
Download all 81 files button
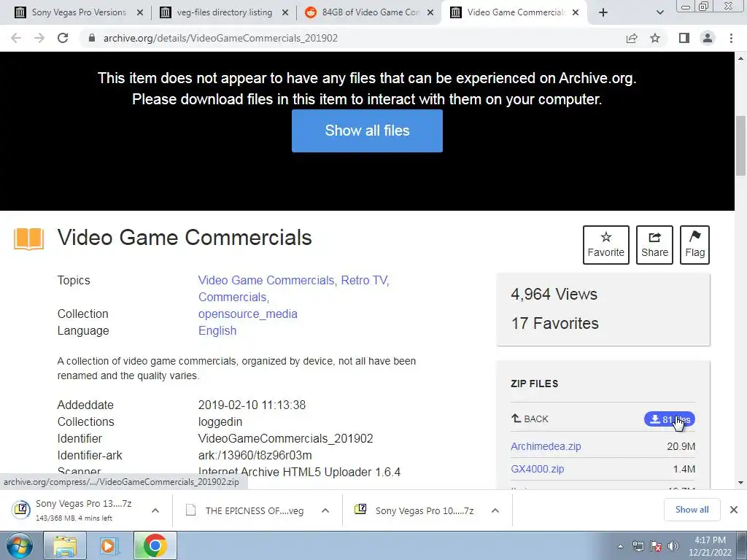[670, 419]
